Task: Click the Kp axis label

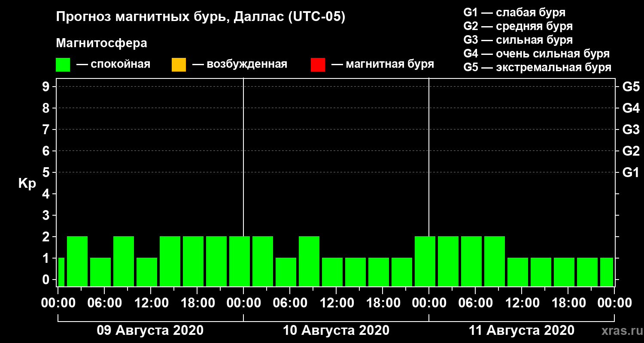Action: 27,184
